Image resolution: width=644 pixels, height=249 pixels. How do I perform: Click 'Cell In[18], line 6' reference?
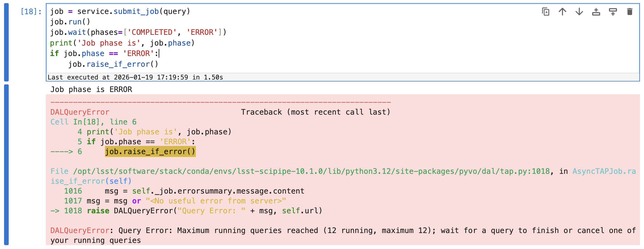(x=93, y=122)
